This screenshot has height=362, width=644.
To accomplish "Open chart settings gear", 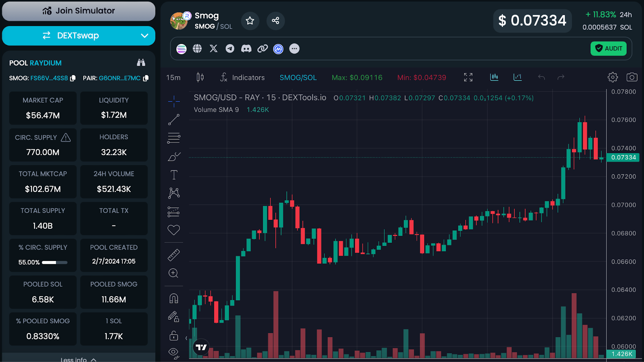I will pos(613,77).
